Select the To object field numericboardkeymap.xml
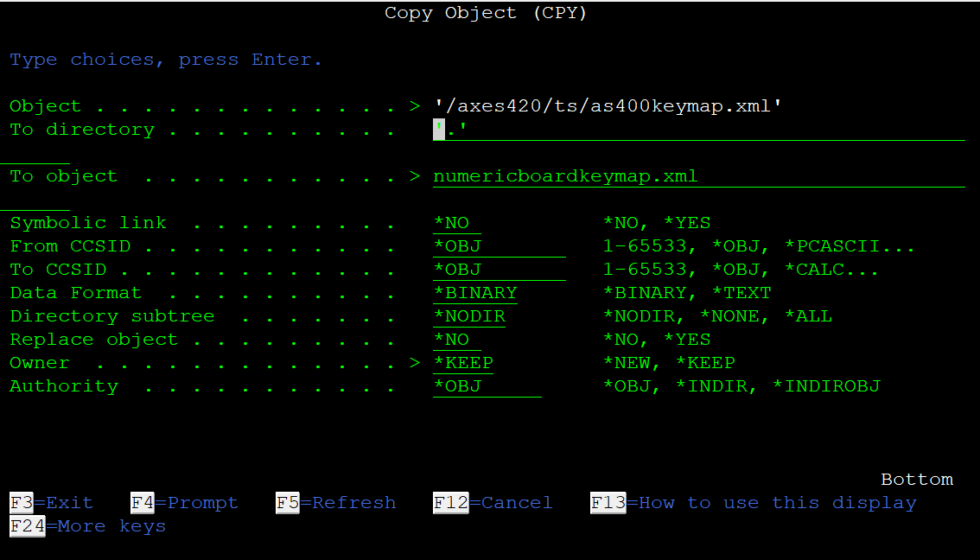The width and height of the screenshot is (980, 560). coord(565,176)
